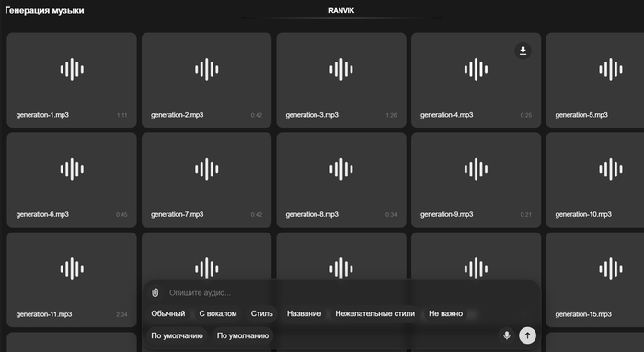Click the waveform icon of generation-7.mp3
Viewport: 644px width, 352px height.
pyautogui.click(x=207, y=169)
